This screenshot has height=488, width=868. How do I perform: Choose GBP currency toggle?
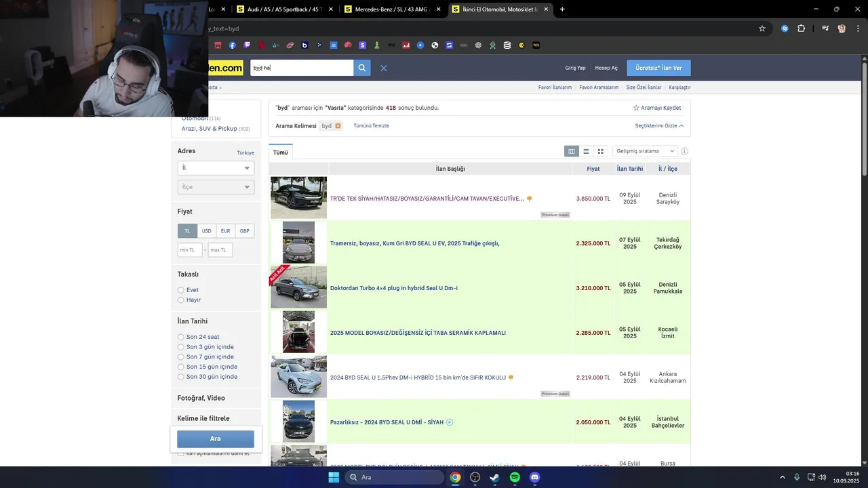click(x=244, y=231)
